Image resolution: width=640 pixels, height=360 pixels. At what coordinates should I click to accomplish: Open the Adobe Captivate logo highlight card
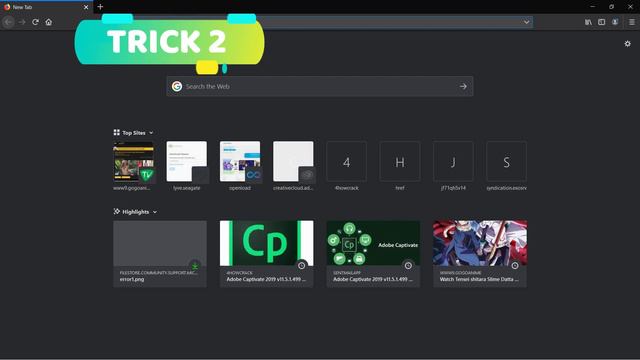pyautogui.click(x=373, y=254)
